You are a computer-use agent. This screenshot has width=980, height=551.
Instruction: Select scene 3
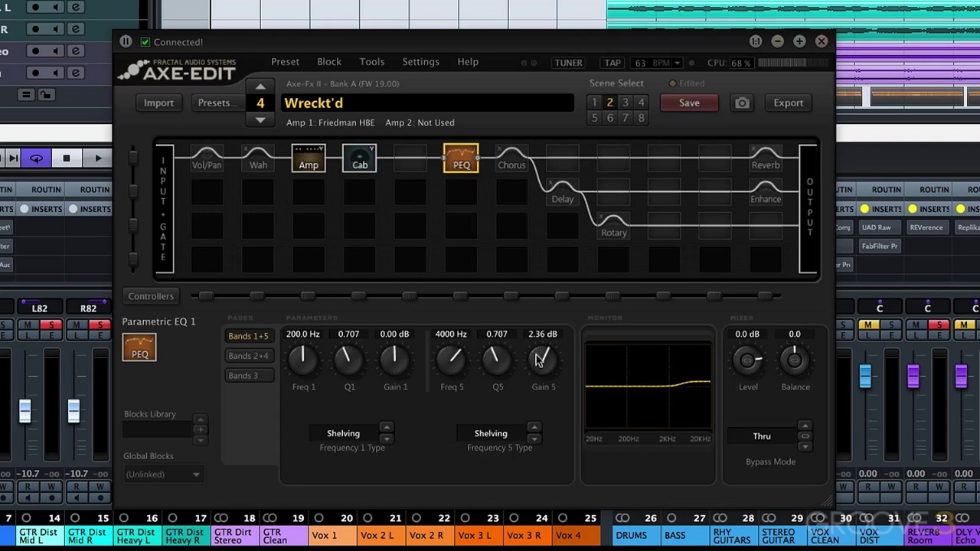626,103
